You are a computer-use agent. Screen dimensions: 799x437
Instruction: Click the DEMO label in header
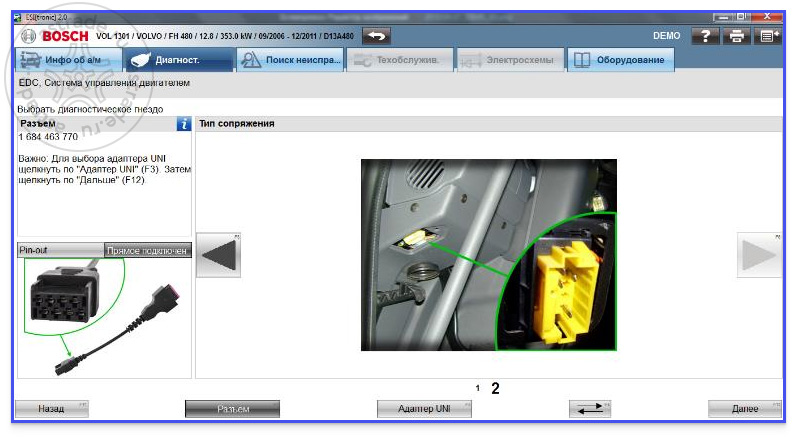[667, 36]
